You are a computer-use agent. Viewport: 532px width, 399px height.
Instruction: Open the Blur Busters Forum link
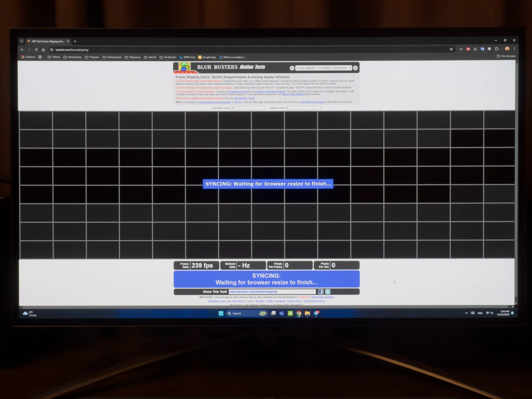click(x=244, y=98)
